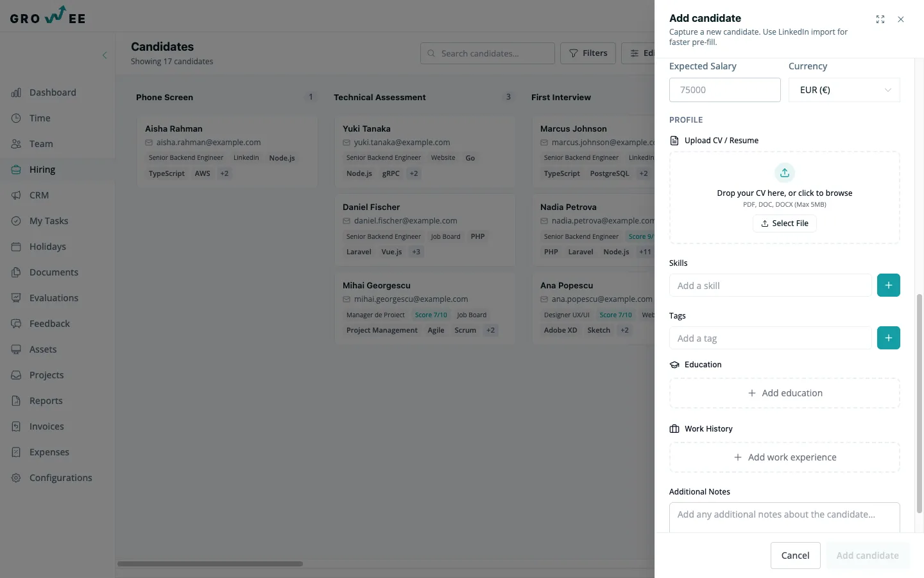The width and height of the screenshot is (924, 578).
Task: Click the Reports file icon
Action: pyautogui.click(x=16, y=401)
